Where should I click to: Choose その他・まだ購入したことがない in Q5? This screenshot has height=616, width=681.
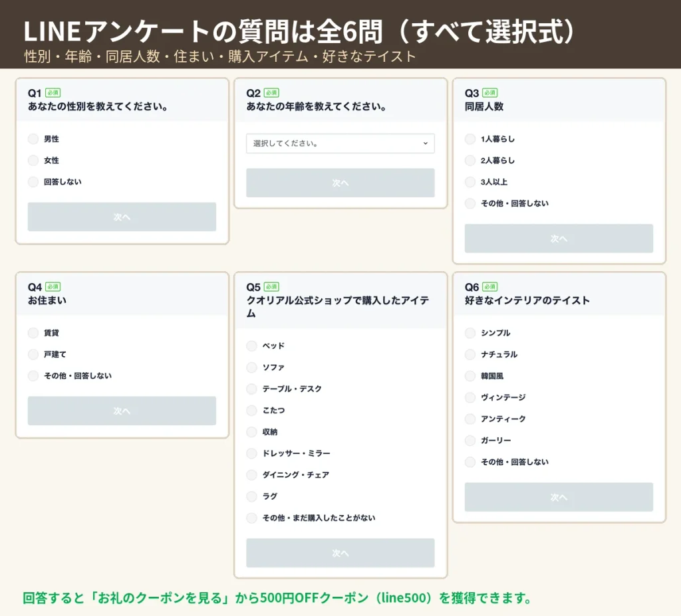click(252, 518)
